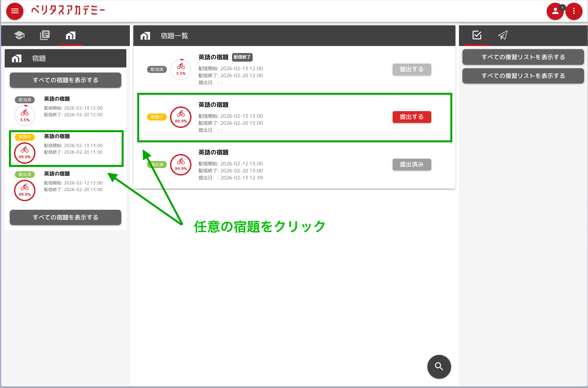
Task: Open the 取消済 homework in sidebar list
Action: [x=66, y=110]
